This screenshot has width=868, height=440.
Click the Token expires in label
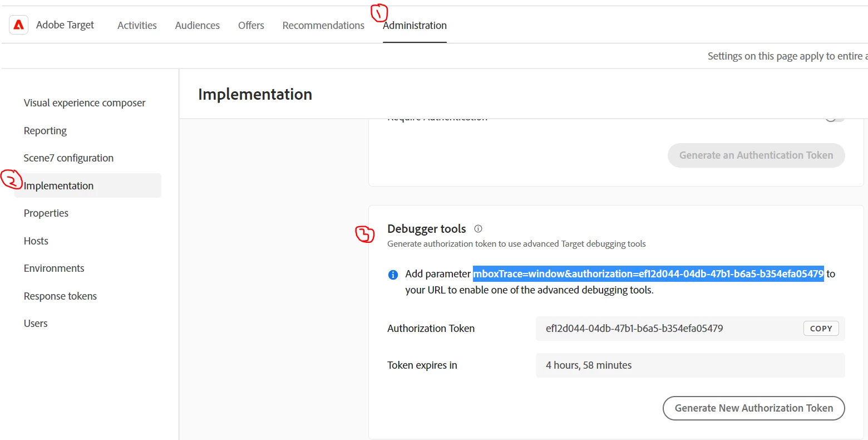coord(422,365)
